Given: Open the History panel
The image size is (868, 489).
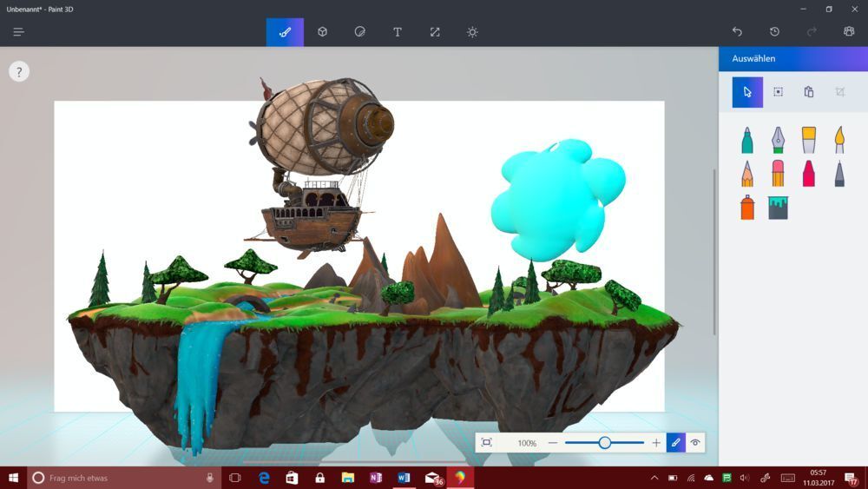Looking at the screenshot, I should tap(774, 32).
